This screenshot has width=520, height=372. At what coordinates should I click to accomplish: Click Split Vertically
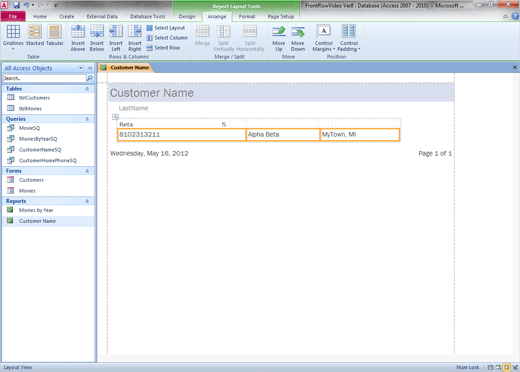coord(223,38)
